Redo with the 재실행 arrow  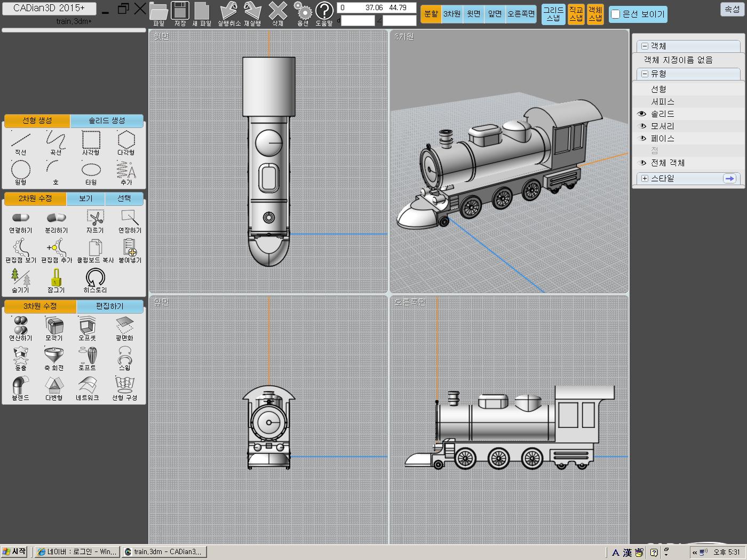click(252, 14)
